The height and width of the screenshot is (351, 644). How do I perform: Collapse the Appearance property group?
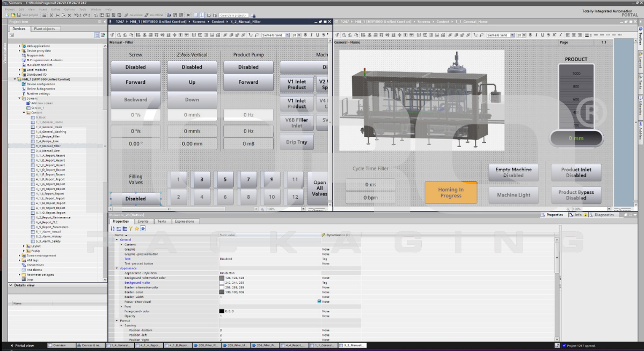click(x=117, y=268)
